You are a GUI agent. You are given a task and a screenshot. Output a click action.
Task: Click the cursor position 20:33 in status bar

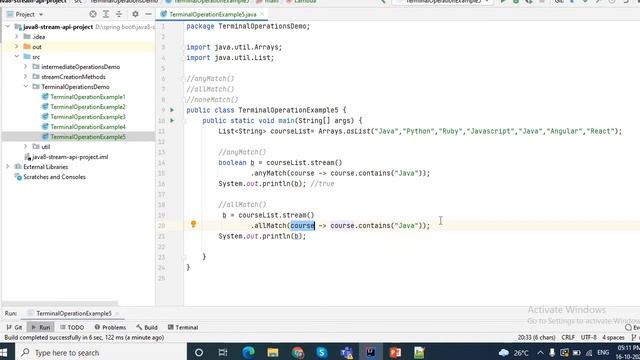536,338
